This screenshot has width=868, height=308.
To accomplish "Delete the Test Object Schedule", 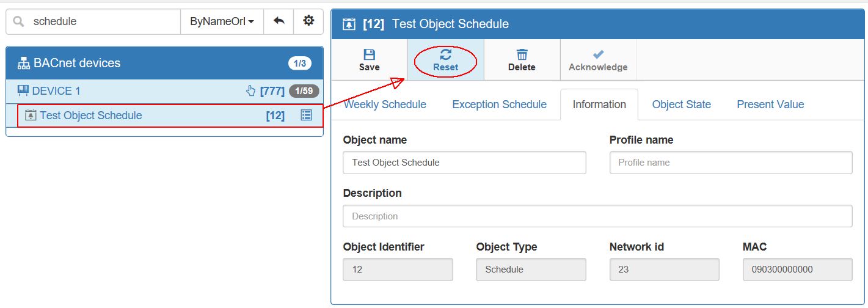I will [x=522, y=60].
